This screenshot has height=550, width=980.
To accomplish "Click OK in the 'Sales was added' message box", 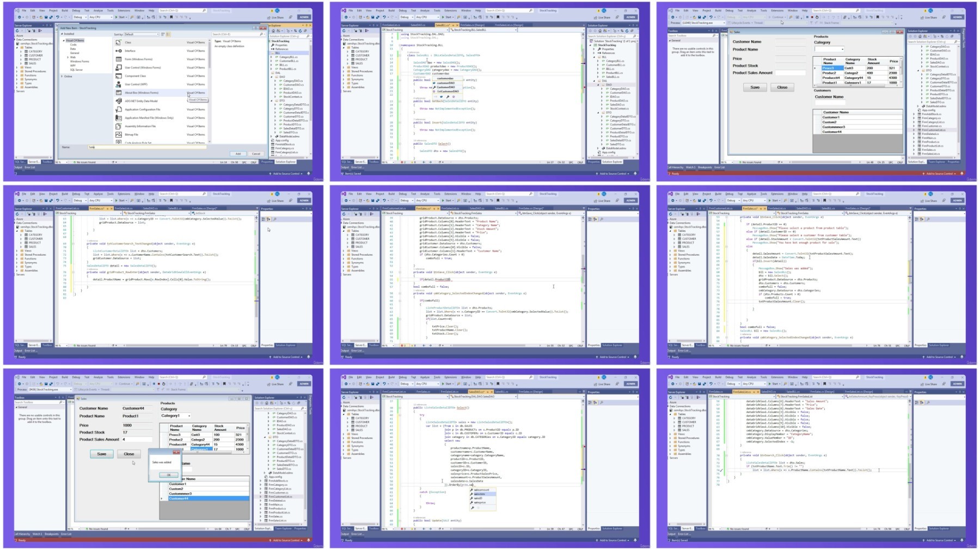I will [168, 475].
